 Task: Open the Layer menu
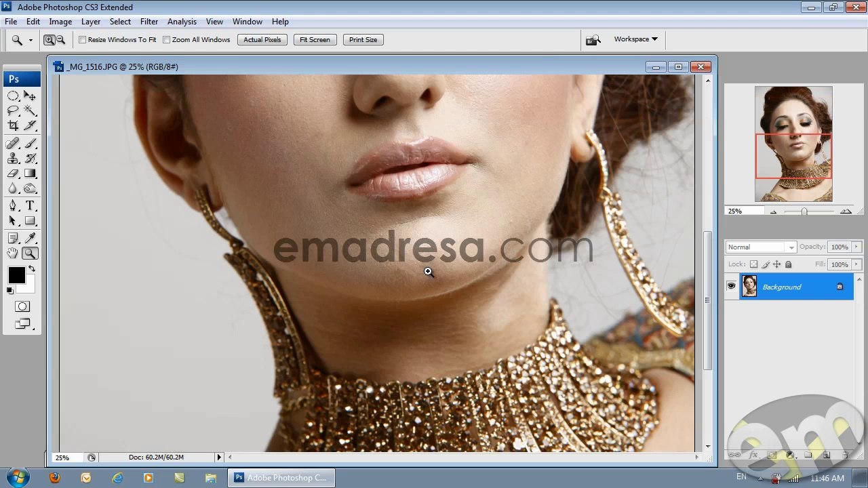91,22
